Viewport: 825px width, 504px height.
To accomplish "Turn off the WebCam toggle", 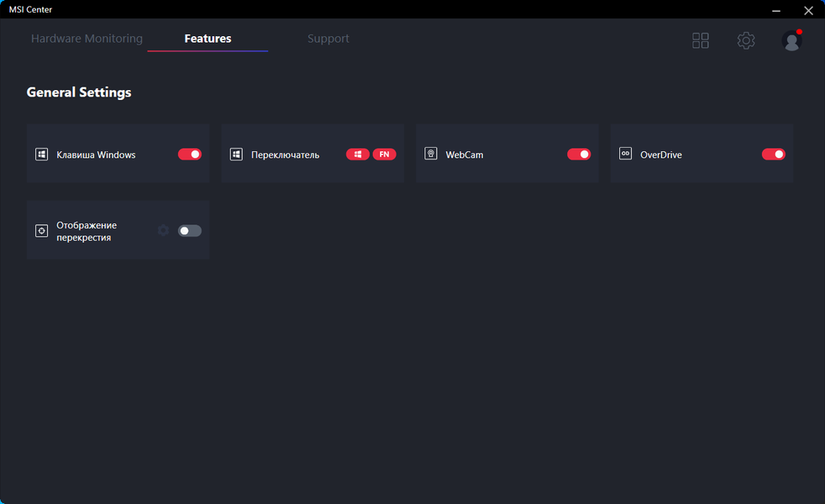I will pyautogui.click(x=579, y=155).
